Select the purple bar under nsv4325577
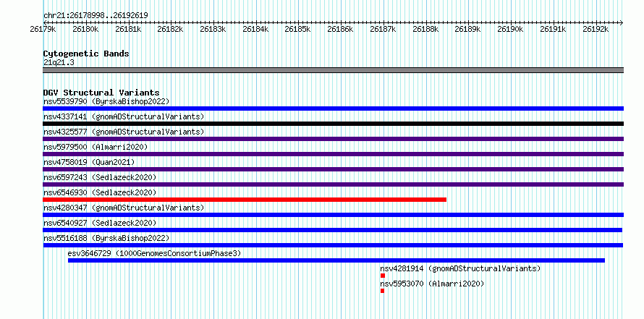Image resolution: width=644 pixels, height=319 pixels. 333,139
